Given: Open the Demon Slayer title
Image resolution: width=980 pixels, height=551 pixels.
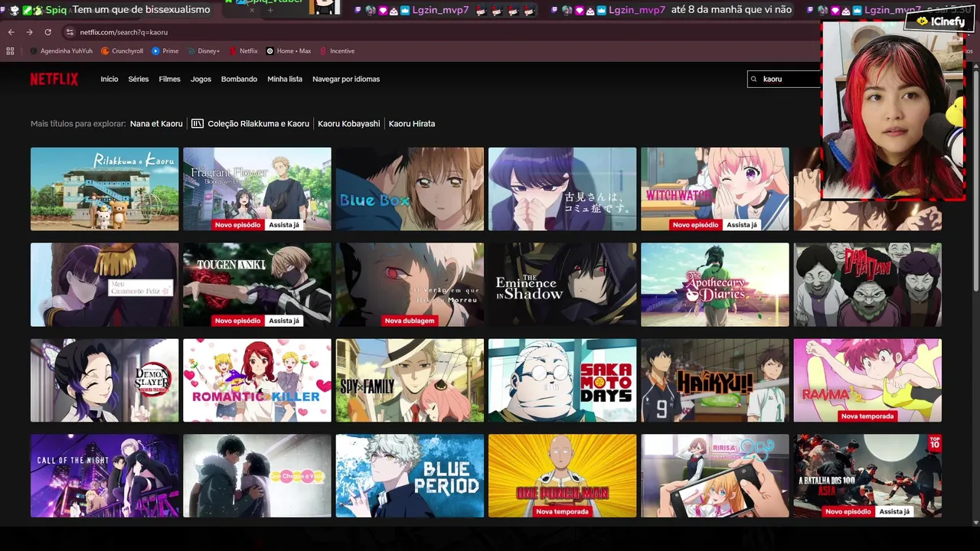Looking at the screenshot, I should [105, 380].
